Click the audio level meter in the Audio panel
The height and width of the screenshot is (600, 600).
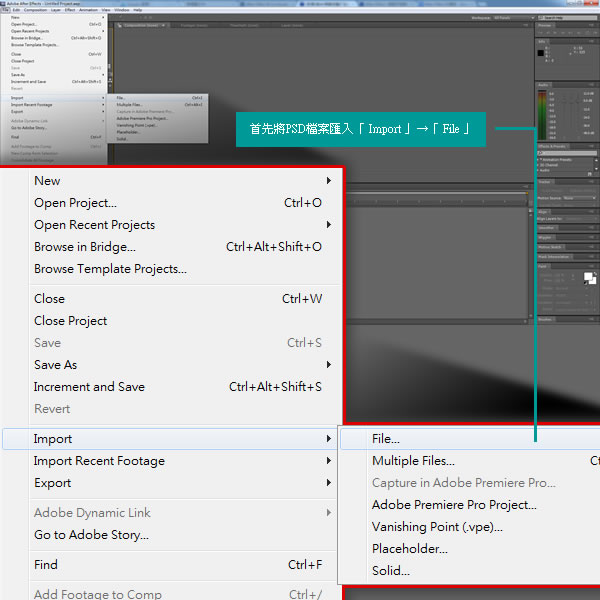(542, 115)
